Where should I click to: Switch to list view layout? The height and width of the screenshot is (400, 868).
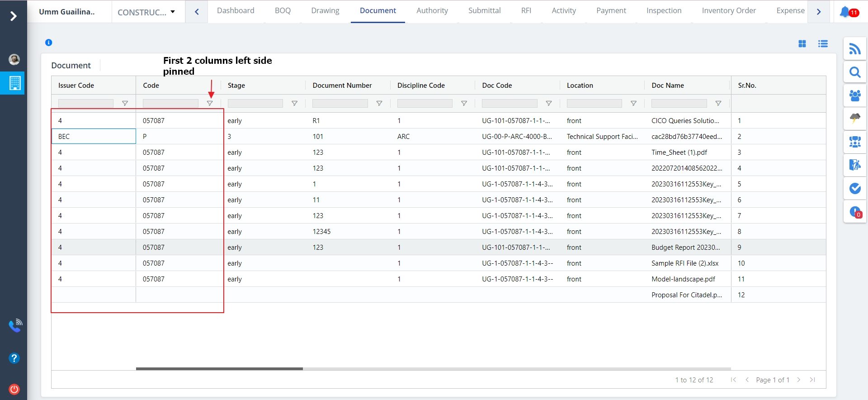[x=823, y=44]
